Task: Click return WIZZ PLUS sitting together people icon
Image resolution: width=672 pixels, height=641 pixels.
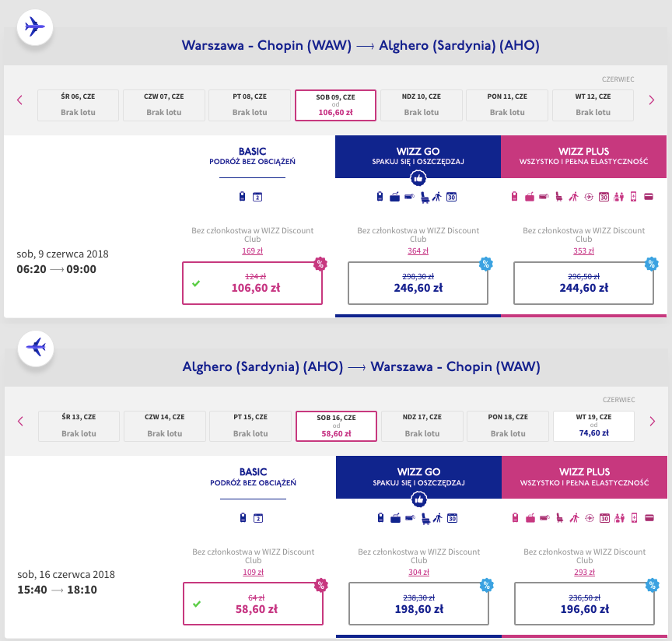Action: coord(620,518)
